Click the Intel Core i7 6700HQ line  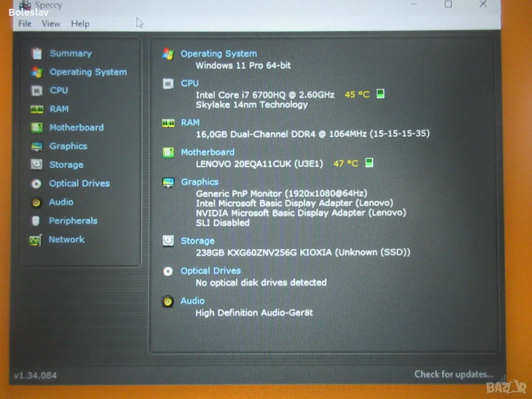pyautogui.click(x=265, y=95)
